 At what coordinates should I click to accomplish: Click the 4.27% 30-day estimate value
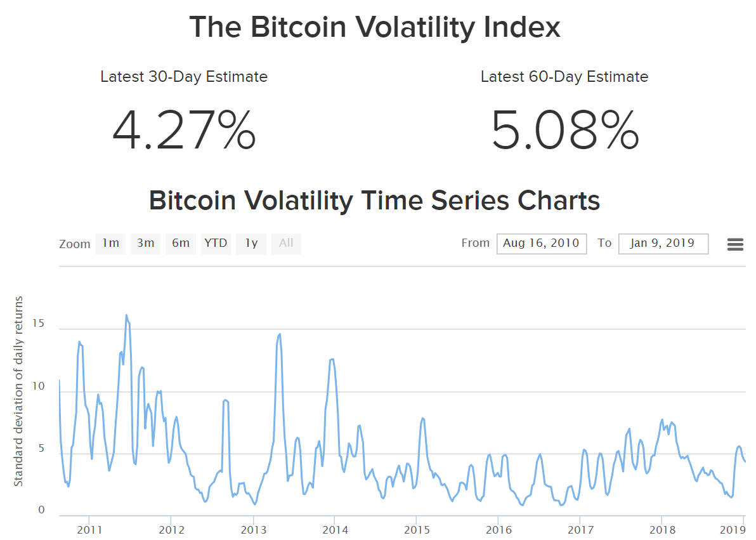click(x=184, y=130)
